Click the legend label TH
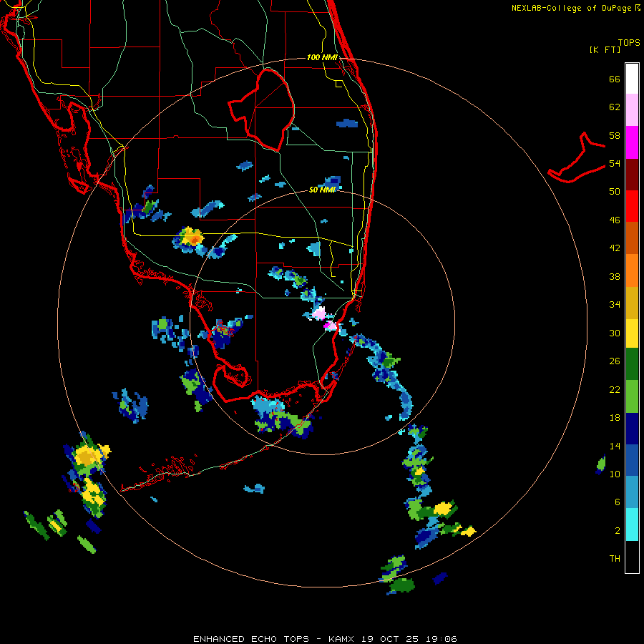Screen dimensions: 644x644 coord(615,558)
